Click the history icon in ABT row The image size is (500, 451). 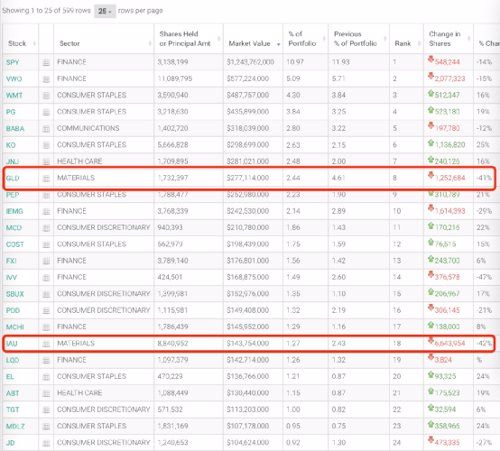tap(46, 393)
